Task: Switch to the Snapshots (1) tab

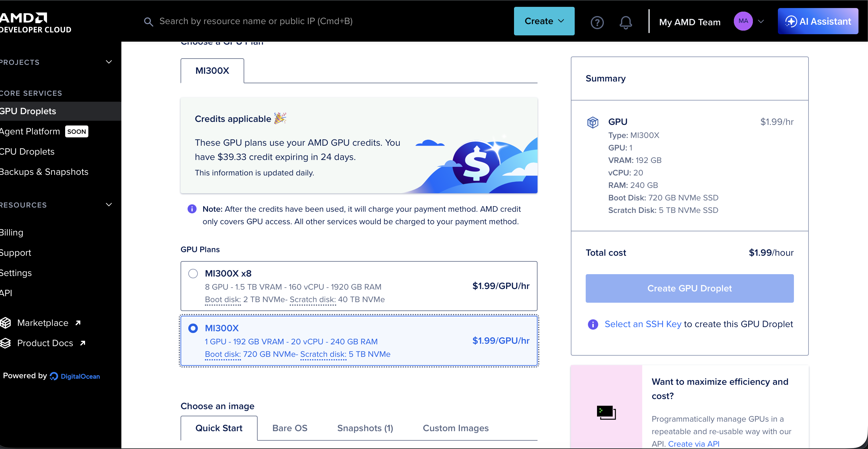Action: pos(365,428)
